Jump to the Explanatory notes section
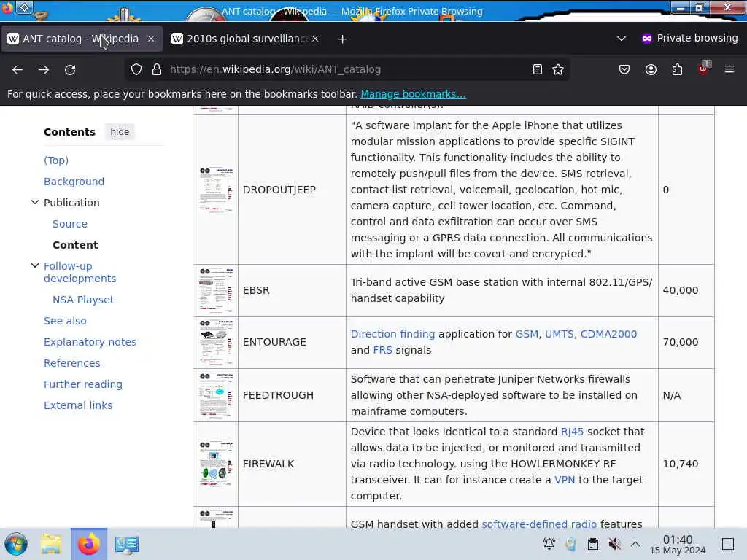The width and height of the screenshot is (747, 560). click(x=90, y=342)
